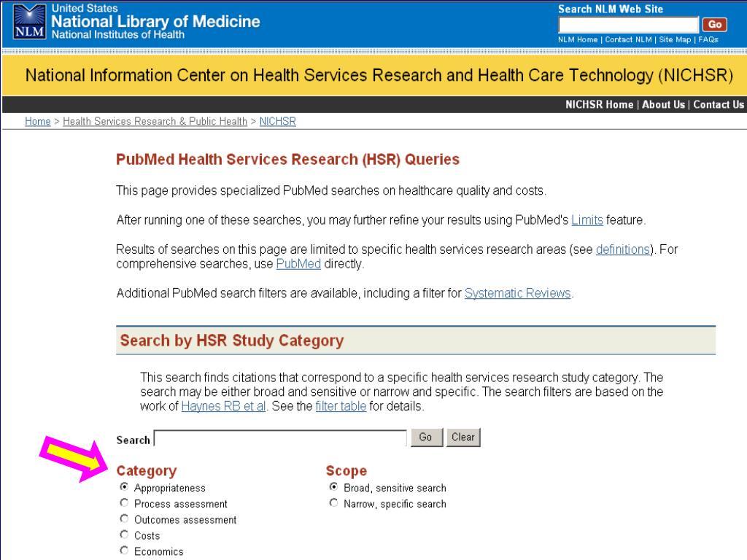This screenshot has width=747, height=560.
Task: Open the Haynes RB et al link
Action: tap(223, 406)
